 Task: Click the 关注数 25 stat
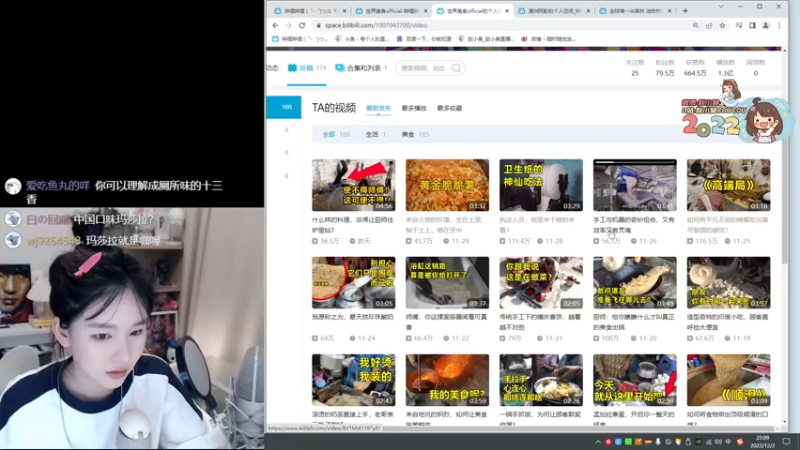(x=635, y=68)
